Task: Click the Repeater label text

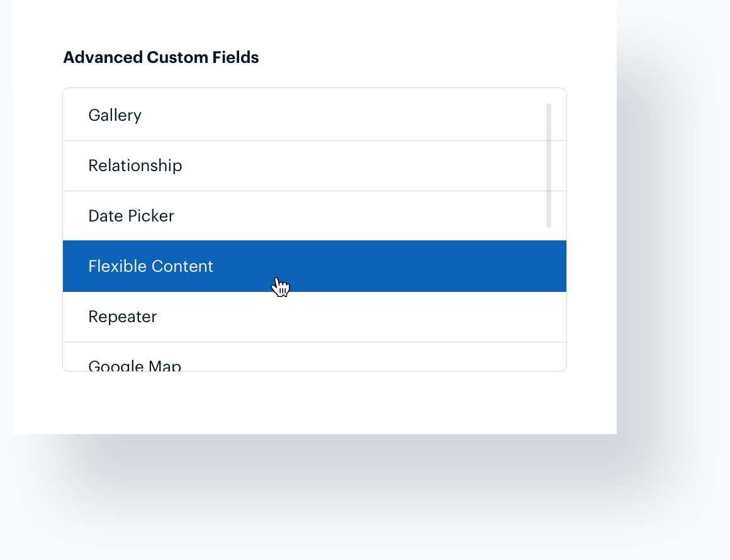Action: 123,316
